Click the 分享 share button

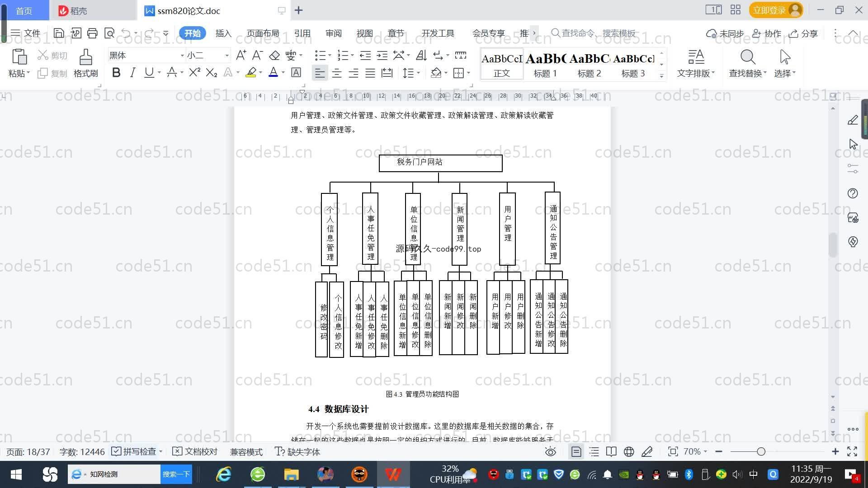pos(803,33)
